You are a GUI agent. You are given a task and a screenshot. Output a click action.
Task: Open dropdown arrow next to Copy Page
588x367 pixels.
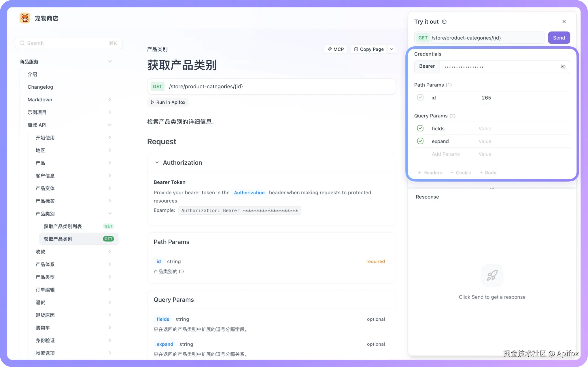(392, 49)
